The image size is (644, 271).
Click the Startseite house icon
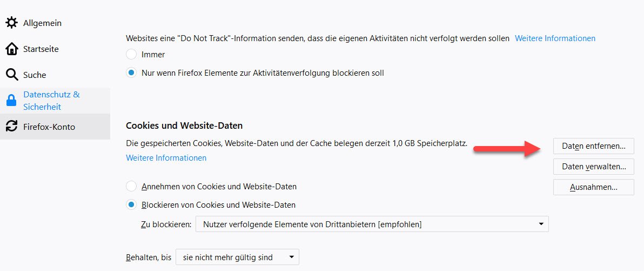[11, 49]
